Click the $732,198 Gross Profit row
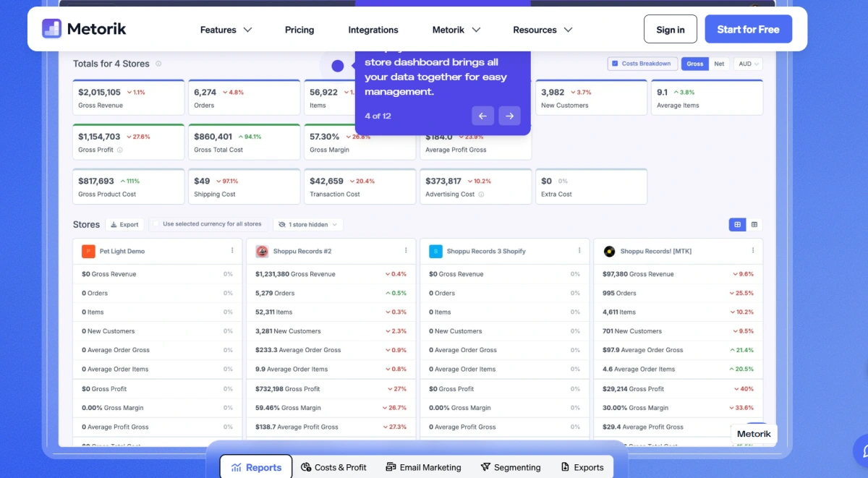 point(331,389)
